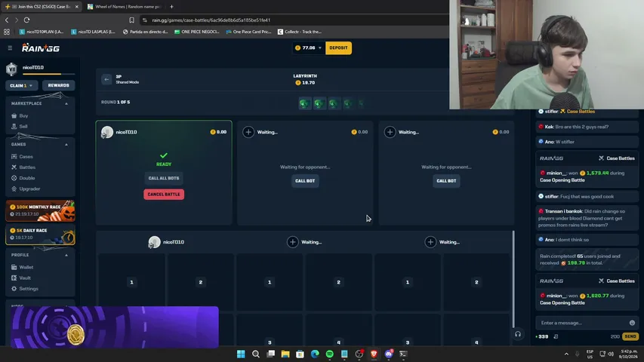Open the REWARDS button

[x=58, y=85]
